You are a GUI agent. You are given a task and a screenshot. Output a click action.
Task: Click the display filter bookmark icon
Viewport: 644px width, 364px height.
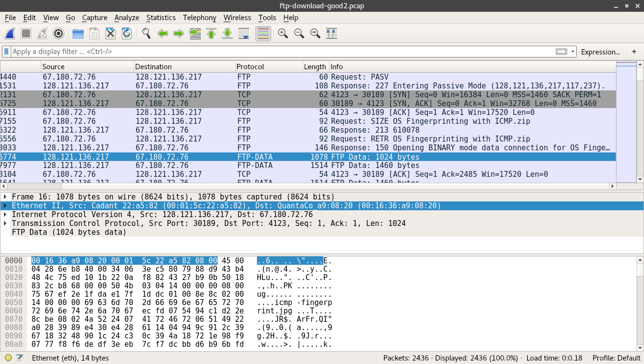click(6, 52)
